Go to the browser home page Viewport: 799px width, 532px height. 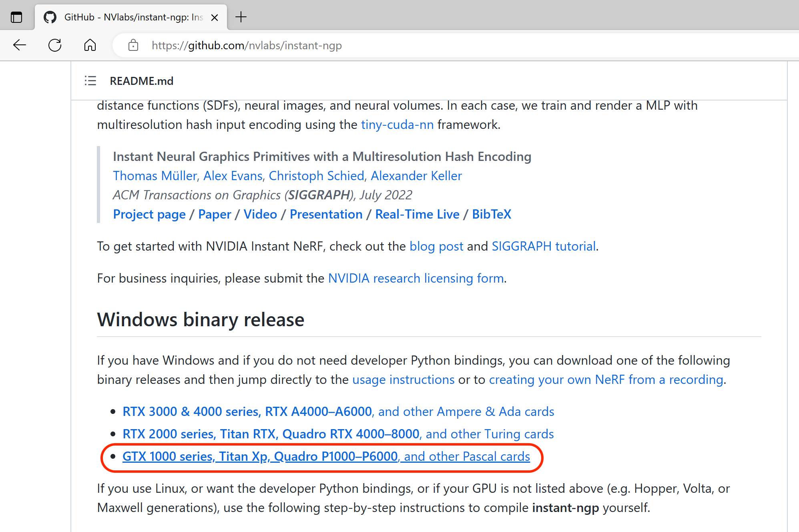click(90, 45)
